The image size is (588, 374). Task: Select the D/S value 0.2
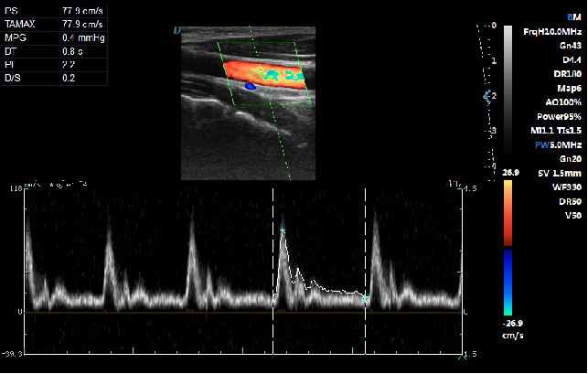69,78
